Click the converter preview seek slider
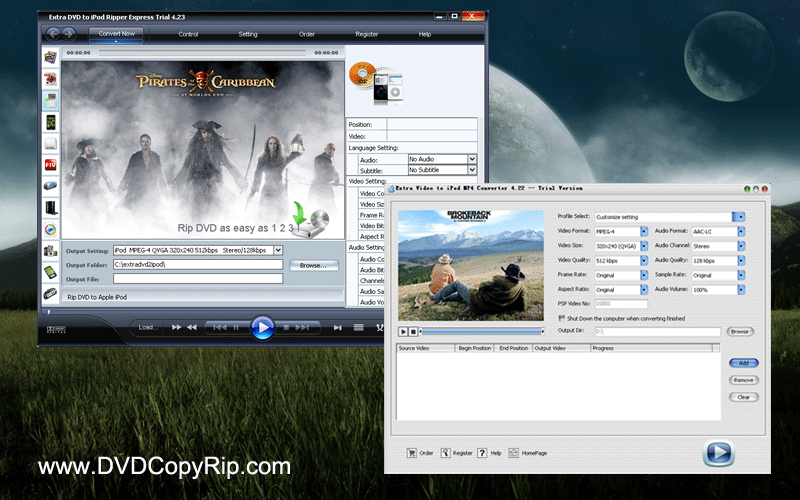 (482, 332)
